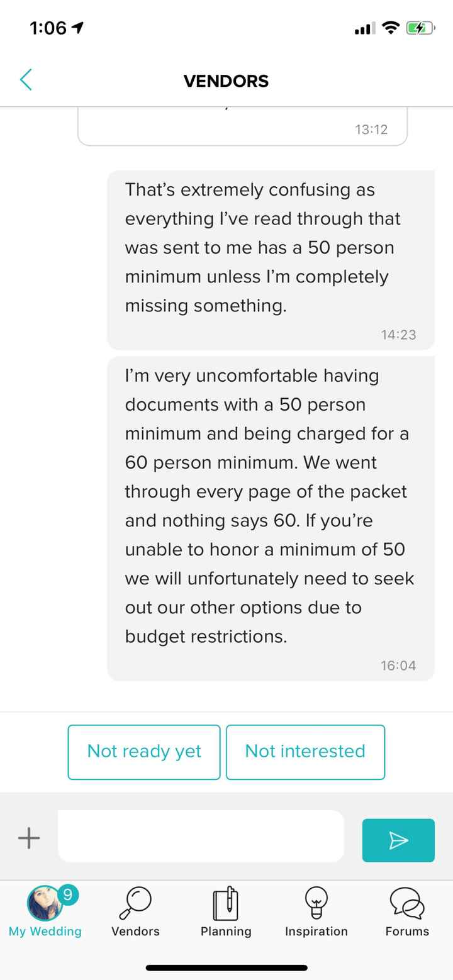
Task: Tap the plus attachment icon
Action: tap(29, 838)
